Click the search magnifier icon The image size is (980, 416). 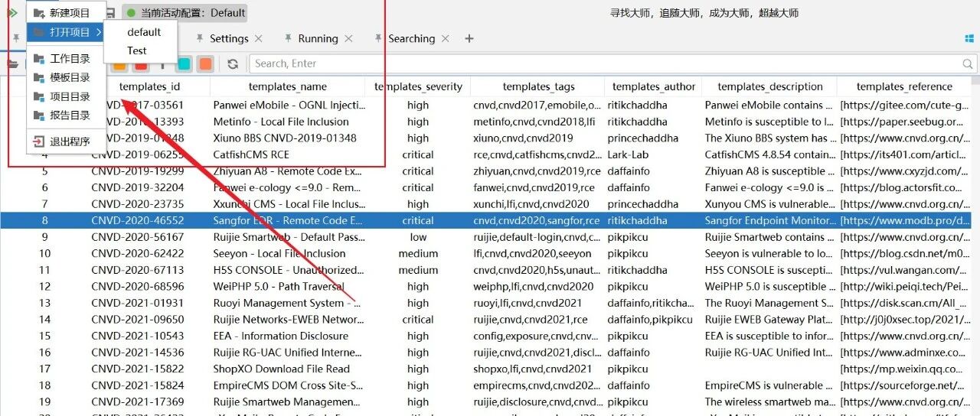pyautogui.click(x=969, y=64)
